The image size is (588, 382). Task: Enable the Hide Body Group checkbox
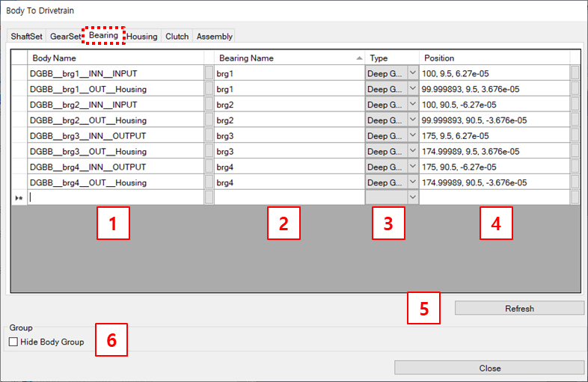point(13,342)
